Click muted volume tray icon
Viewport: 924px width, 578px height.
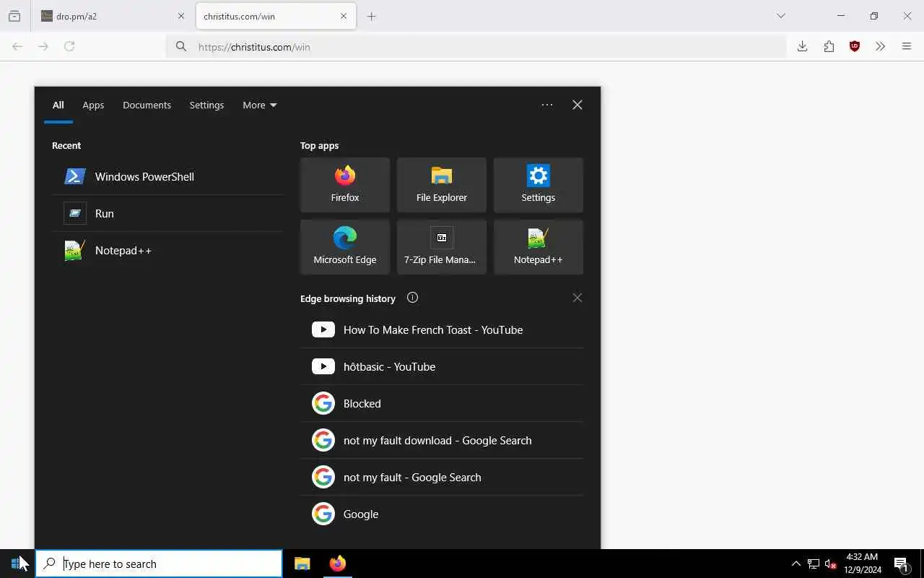tap(830, 564)
